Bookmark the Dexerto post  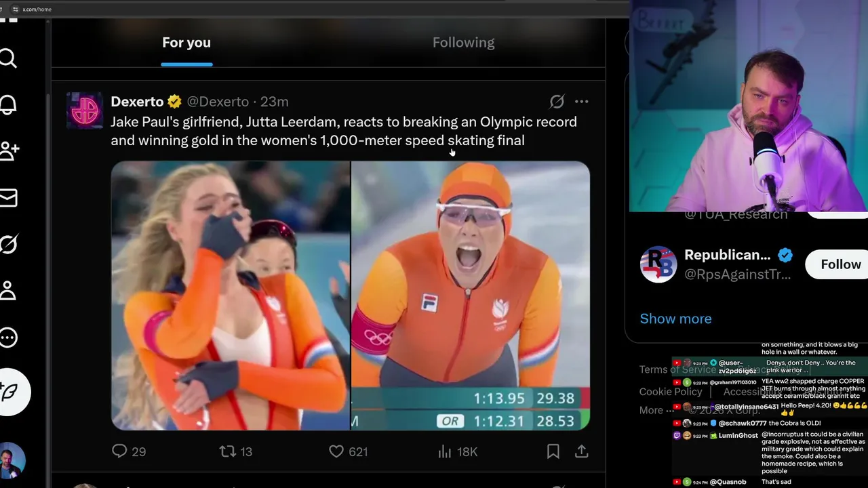(553, 451)
